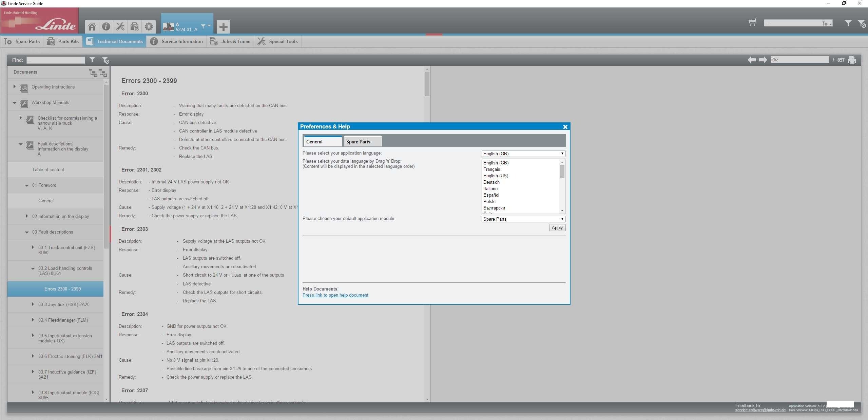868x420 pixels.
Task: Open settings gear icon in top toolbar
Action: 149,26
